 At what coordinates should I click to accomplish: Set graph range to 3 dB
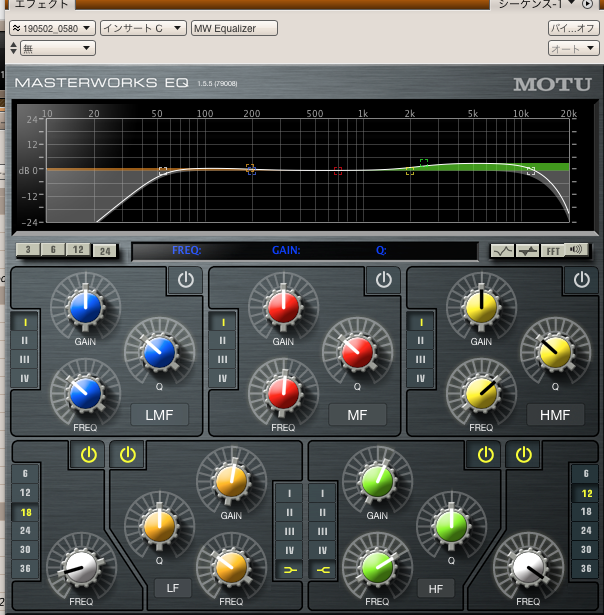pyautogui.click(x=28, y=249)
